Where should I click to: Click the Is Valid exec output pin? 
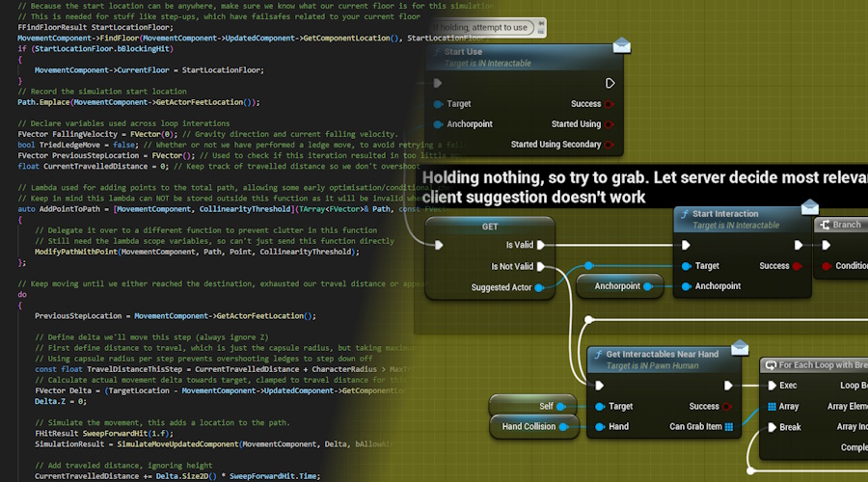(x=541, y=245)
